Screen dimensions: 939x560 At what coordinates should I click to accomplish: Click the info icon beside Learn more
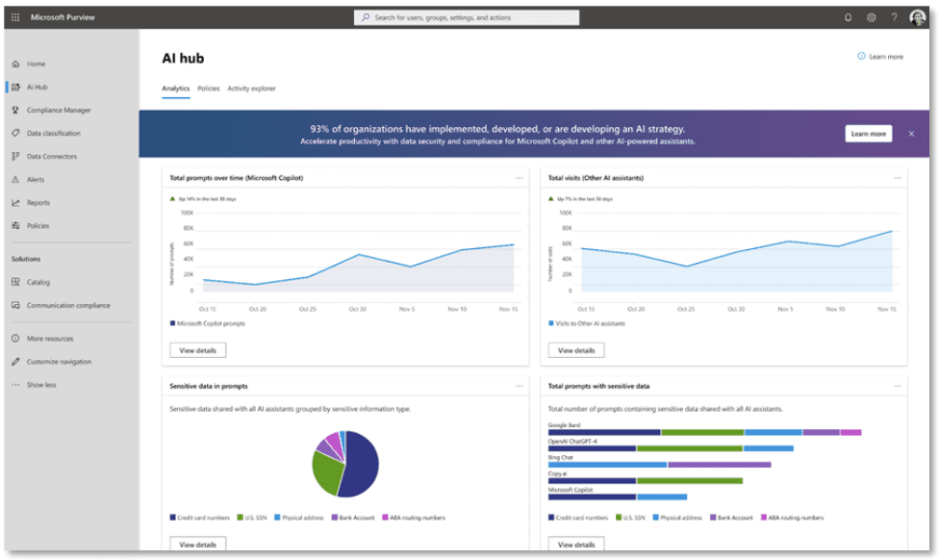(x=861, y=57)
